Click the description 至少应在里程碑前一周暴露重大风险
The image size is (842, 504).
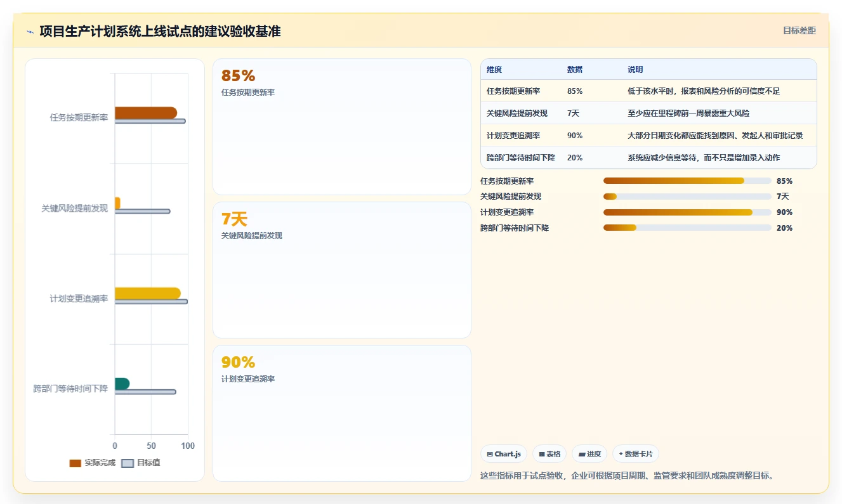tap(688, 113)
